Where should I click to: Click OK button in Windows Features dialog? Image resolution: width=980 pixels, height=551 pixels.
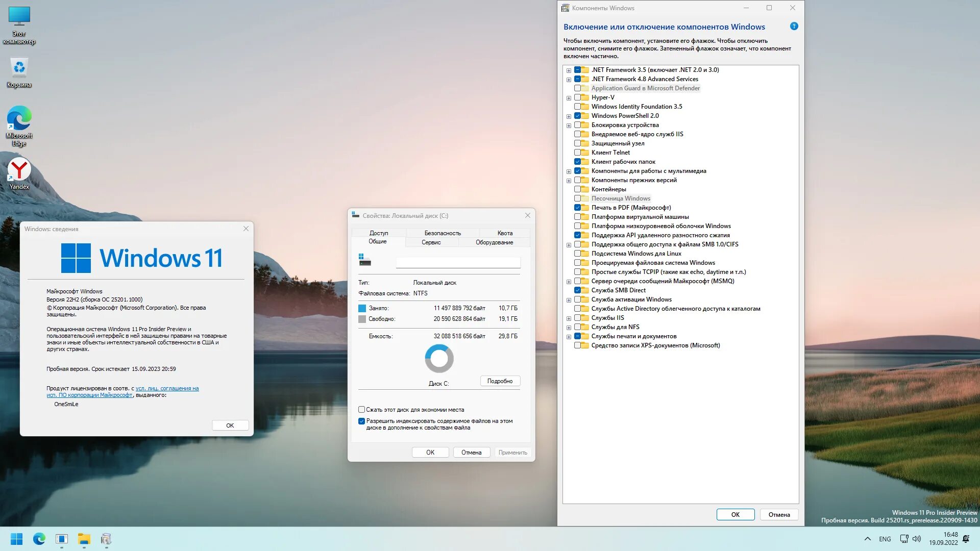pyautogui.click(x=735, y=514)
